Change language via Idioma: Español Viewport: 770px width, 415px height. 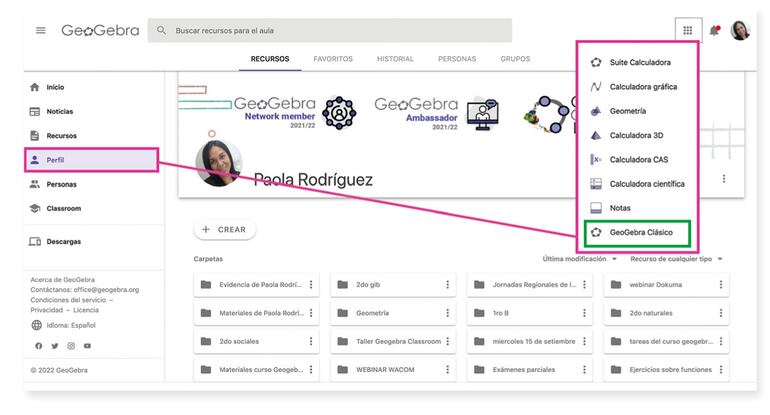(x=63, y=325)
